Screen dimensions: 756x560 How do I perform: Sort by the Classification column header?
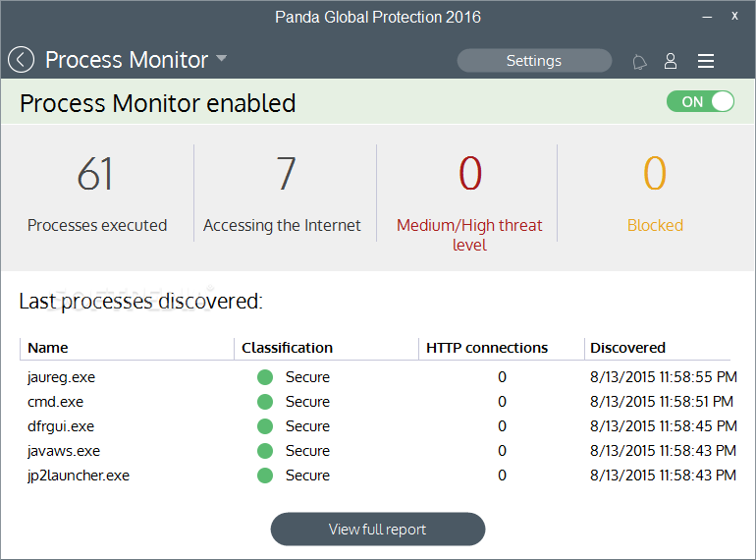coord(287,348)
